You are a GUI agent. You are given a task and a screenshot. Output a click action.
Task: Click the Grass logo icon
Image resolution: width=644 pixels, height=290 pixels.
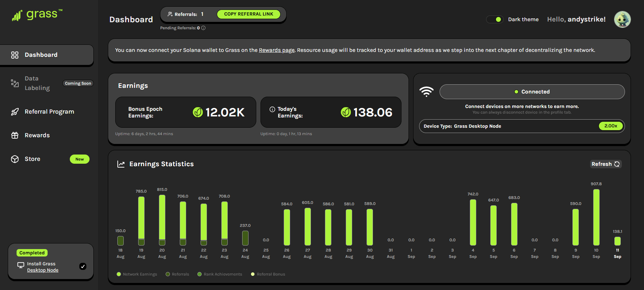point(17,16)
